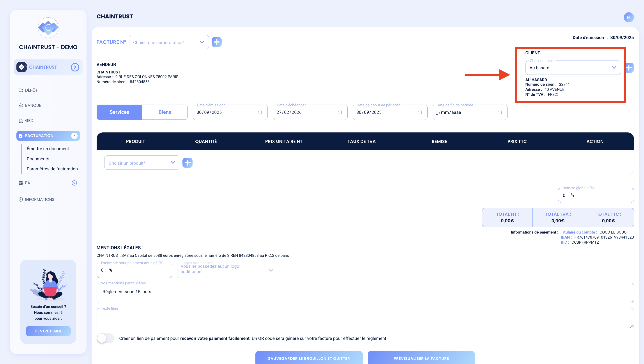Click the BIC code CCBPFRPPMTZ
The width and height of the screenshot is (644, 364).
[x=585, y=242]
